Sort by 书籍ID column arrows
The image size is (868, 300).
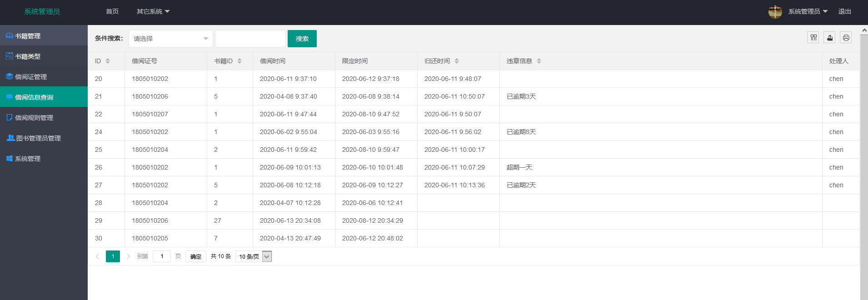239,61
